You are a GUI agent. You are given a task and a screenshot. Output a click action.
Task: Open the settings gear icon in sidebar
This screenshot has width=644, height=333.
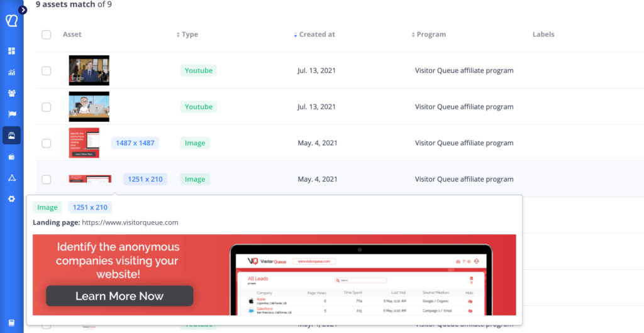11,199
